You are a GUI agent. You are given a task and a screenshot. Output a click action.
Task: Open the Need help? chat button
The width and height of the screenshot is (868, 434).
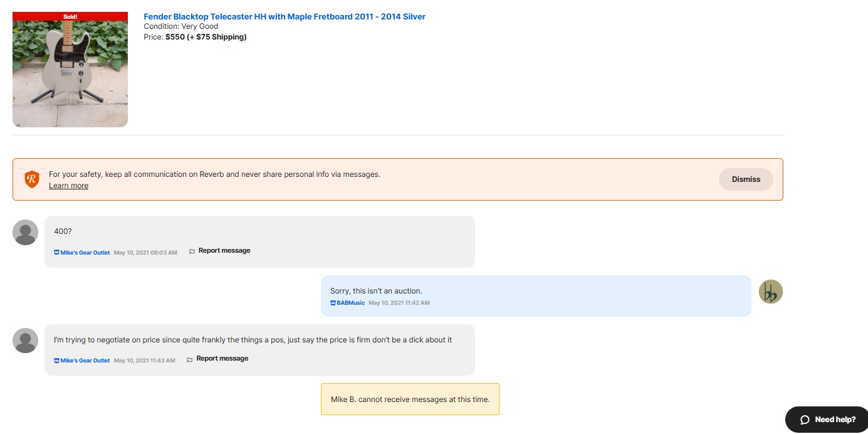click(827, 420)
